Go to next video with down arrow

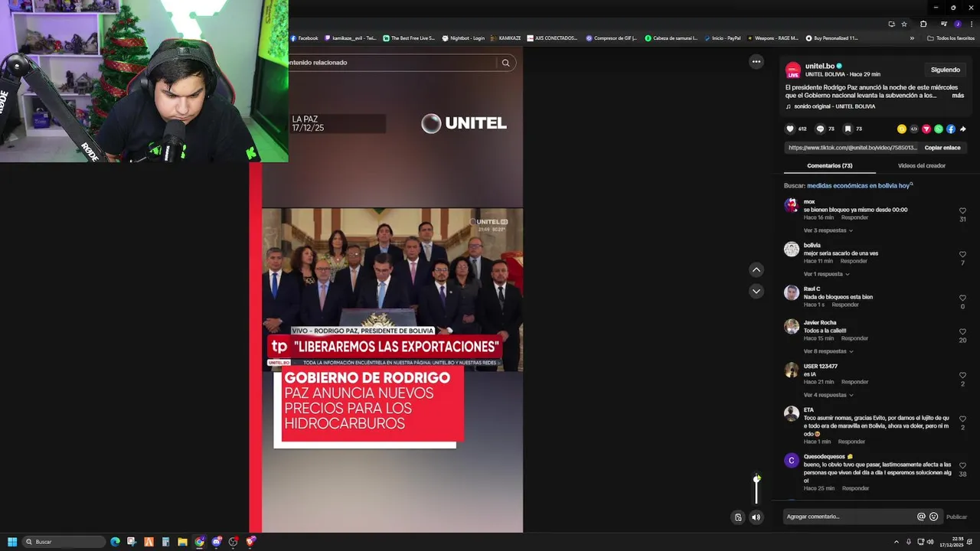[756, 292]
